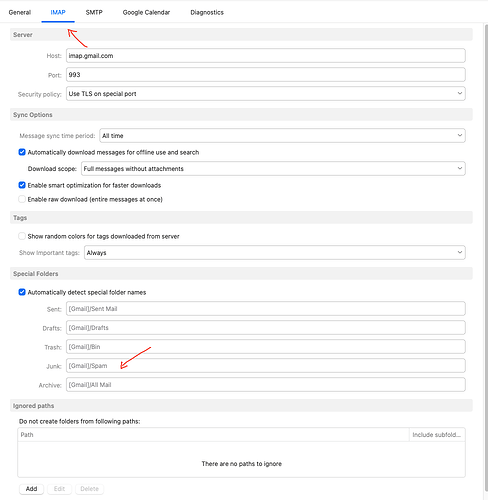Click the 'Special Folders' section header
Screen dimensions: 488x500
coord(241,274)
